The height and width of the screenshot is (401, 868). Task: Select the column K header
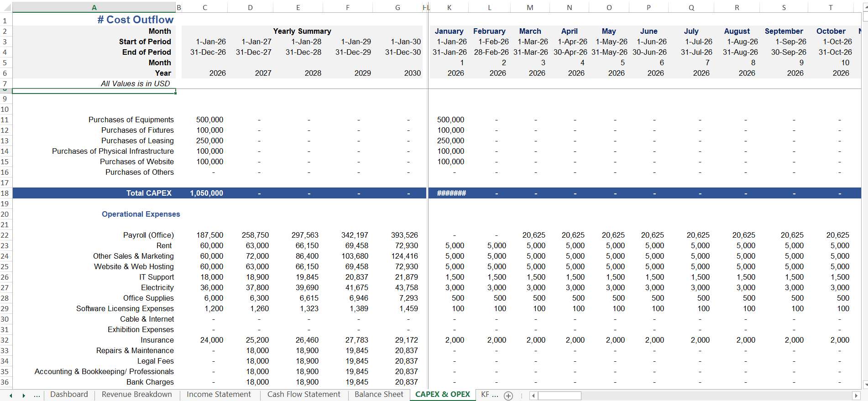[x=450, y=7]
